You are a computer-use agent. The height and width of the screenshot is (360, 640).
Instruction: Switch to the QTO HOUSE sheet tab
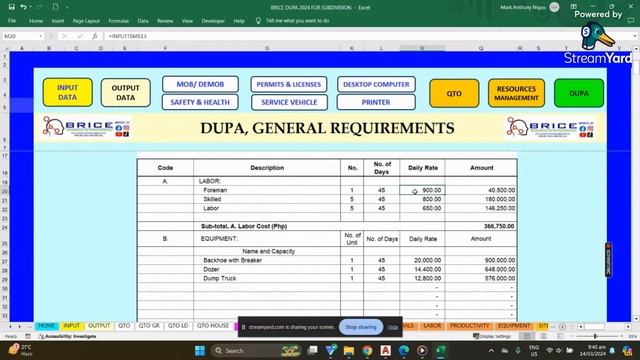point(213,326)
